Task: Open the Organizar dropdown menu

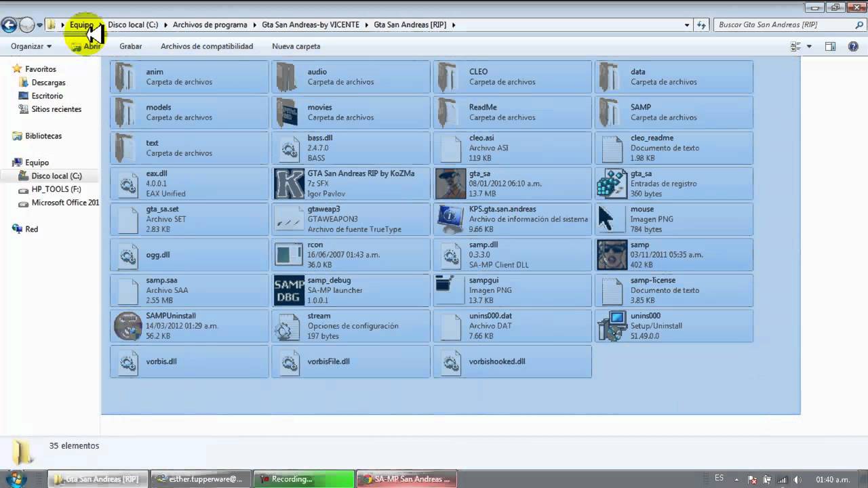Action: (x=31, y=46)
